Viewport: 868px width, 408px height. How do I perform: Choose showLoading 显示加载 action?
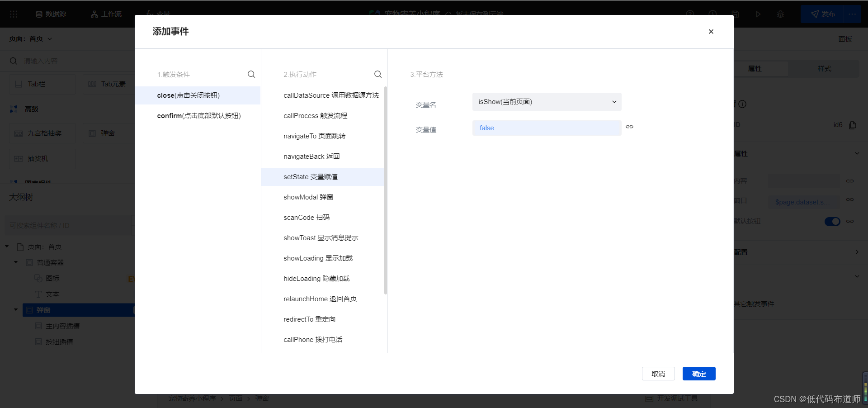322,258
